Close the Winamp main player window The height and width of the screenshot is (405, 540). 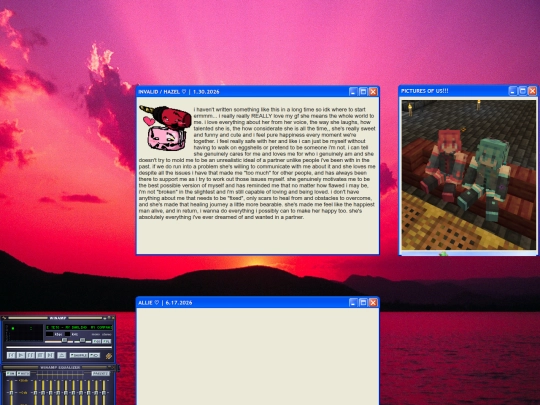[113, 318]
